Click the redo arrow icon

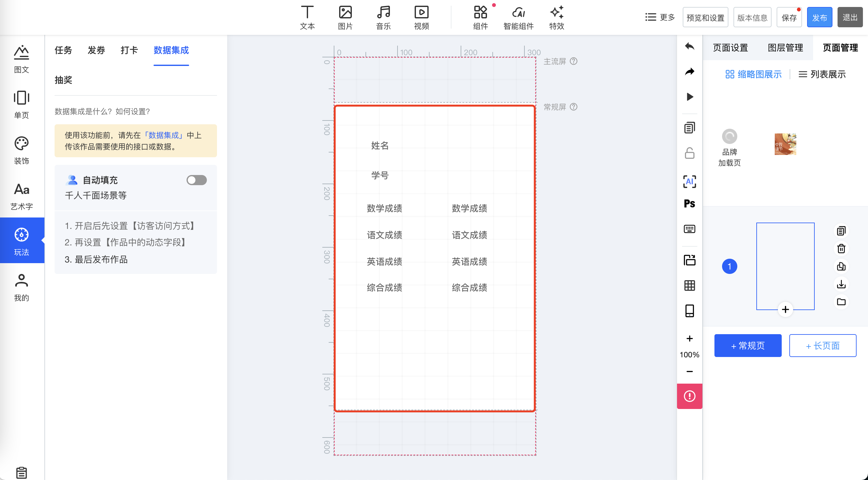coord(689,71)
